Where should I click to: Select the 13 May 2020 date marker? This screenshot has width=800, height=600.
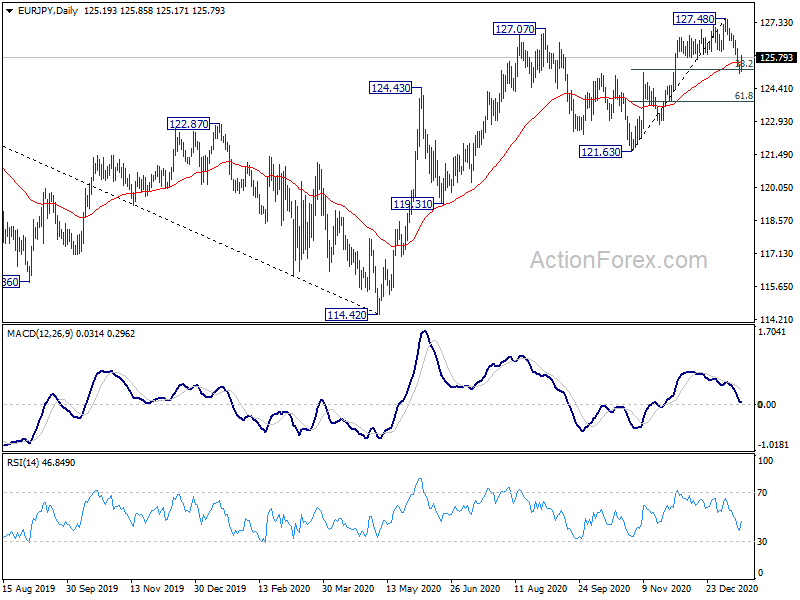pyautogui.click(x=413, y=589)
